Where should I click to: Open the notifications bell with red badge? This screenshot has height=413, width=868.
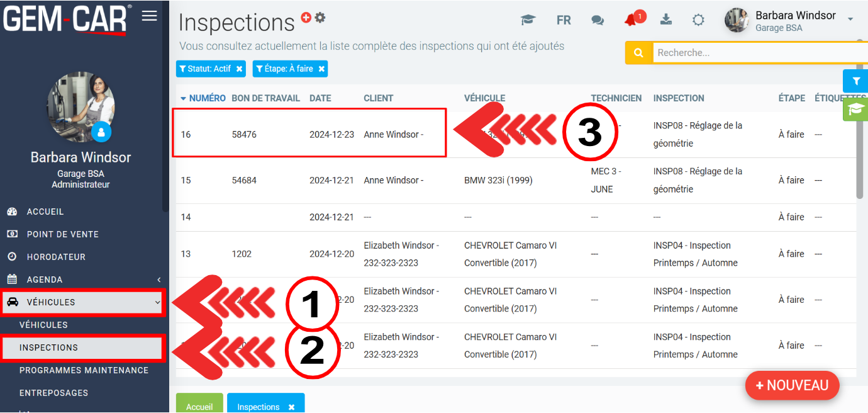click(x=632, y=20)
